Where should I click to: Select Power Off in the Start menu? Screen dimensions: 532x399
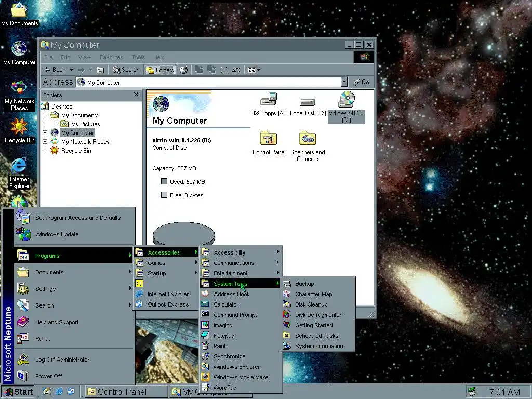(74, 376)
